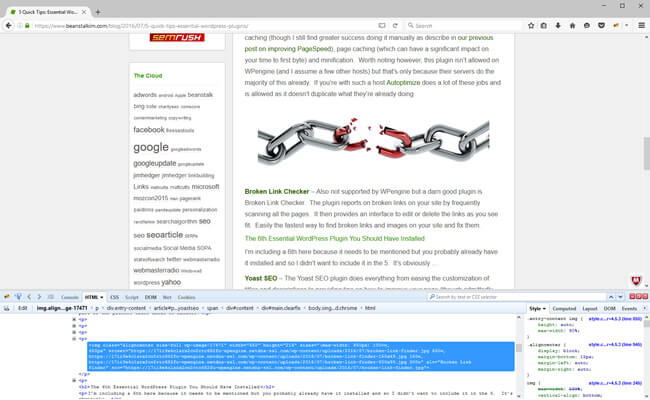Open a new browser tab with plus

(x=98, y=12)
